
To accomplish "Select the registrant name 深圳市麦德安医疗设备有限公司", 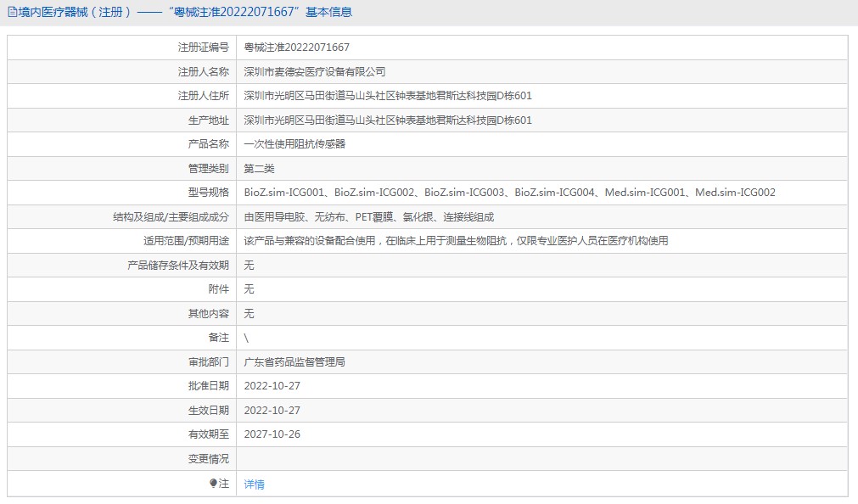I will (315, 71).
